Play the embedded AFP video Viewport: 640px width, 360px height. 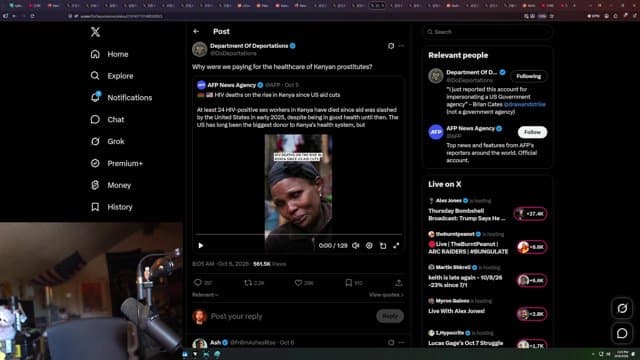click(x=201, y=246)
